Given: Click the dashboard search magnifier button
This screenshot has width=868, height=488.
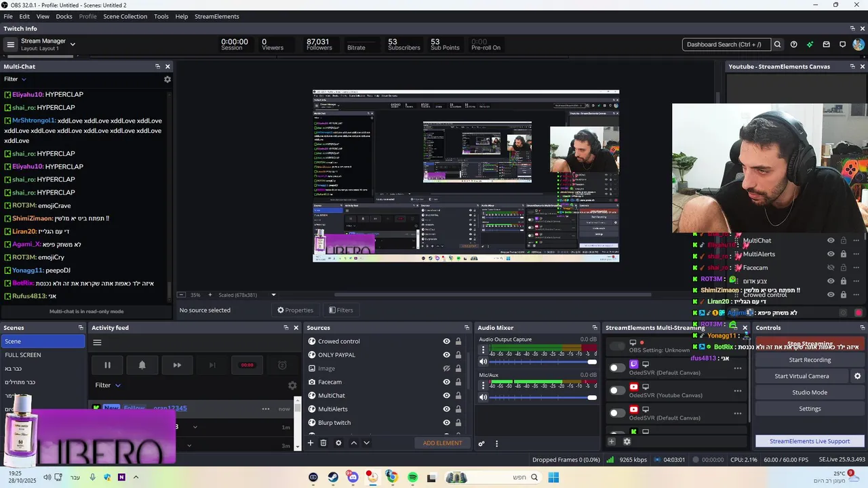Looking at the screenshot, I should (777, 45).
